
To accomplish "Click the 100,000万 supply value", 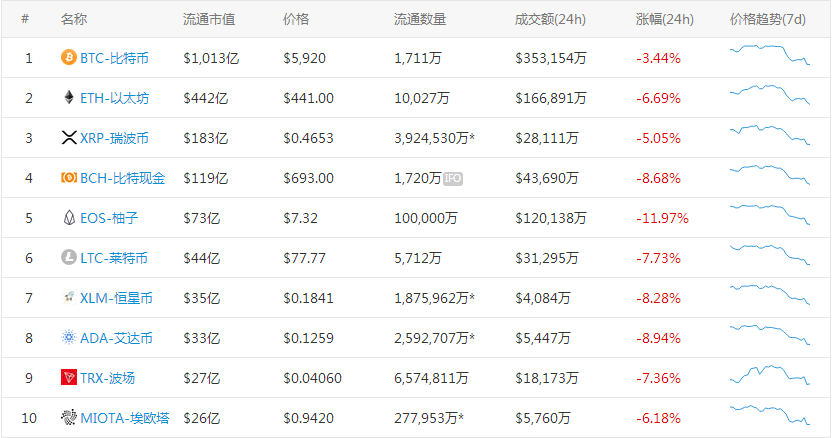I will (426, 218).
